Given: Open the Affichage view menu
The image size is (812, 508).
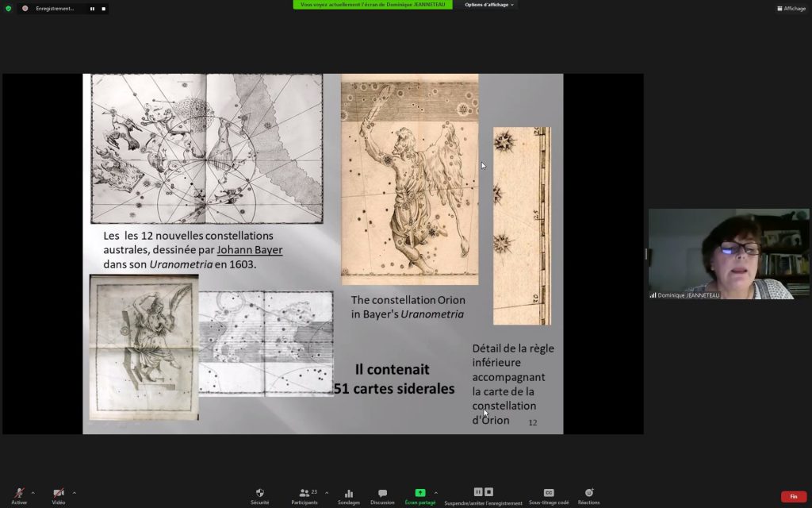Looking at the screenshot, I should (x=791, y=8).
